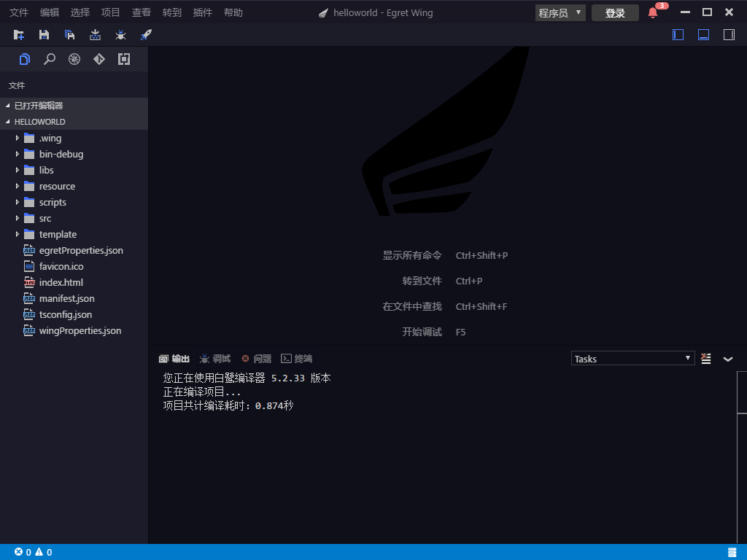
Task: Click the status bar icon at right end
Action: (x=732, y=552)
